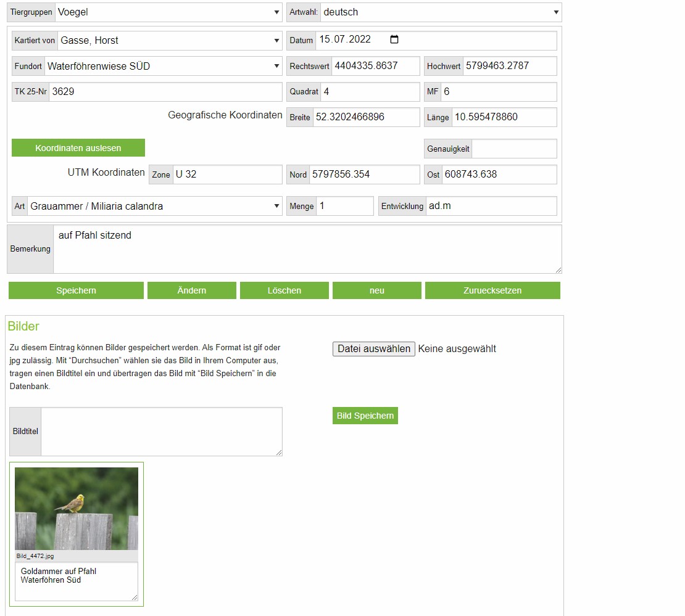
Task: Click the UTM Koordinaten label
Action: point(106,173)
